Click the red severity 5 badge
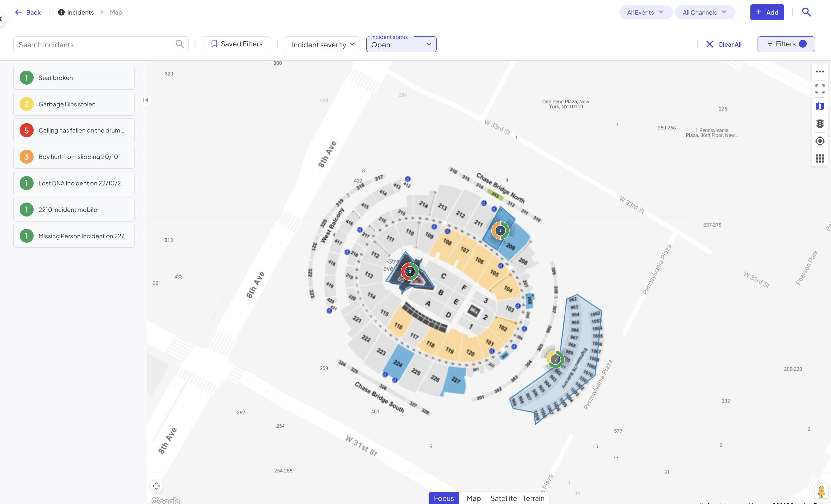Screen dimensions: 831x504 [27, 130]
